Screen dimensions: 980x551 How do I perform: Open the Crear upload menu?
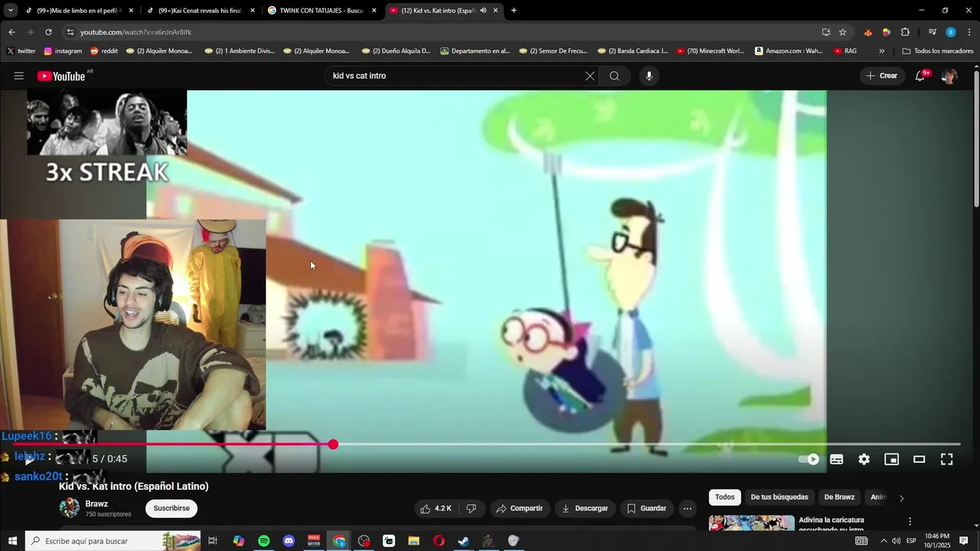[x=881, y=76]
